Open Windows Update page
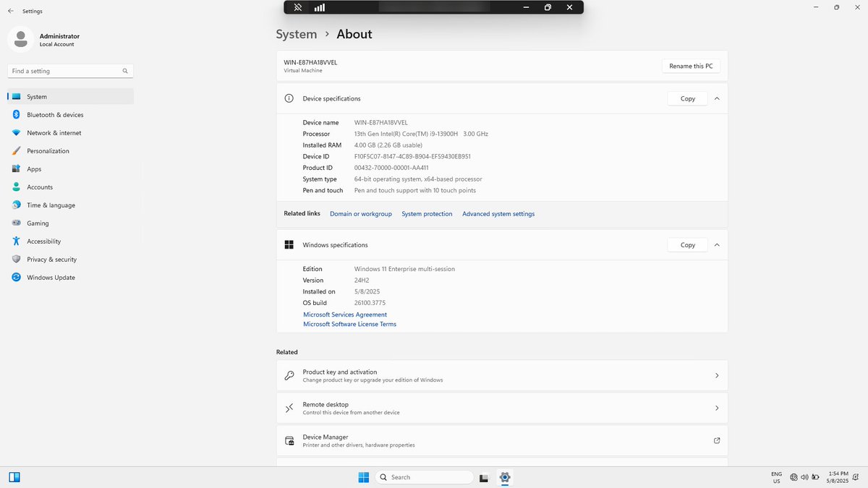The image size is (868, 488). 70,278
